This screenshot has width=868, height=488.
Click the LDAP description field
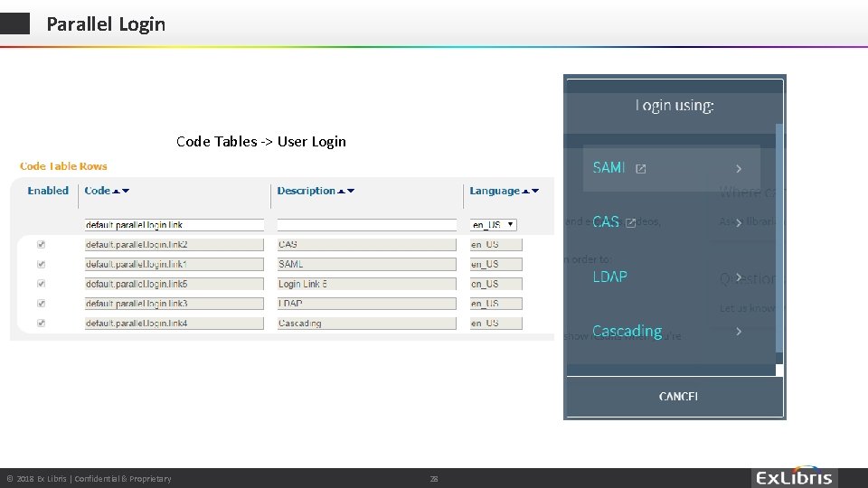[367, 304]
